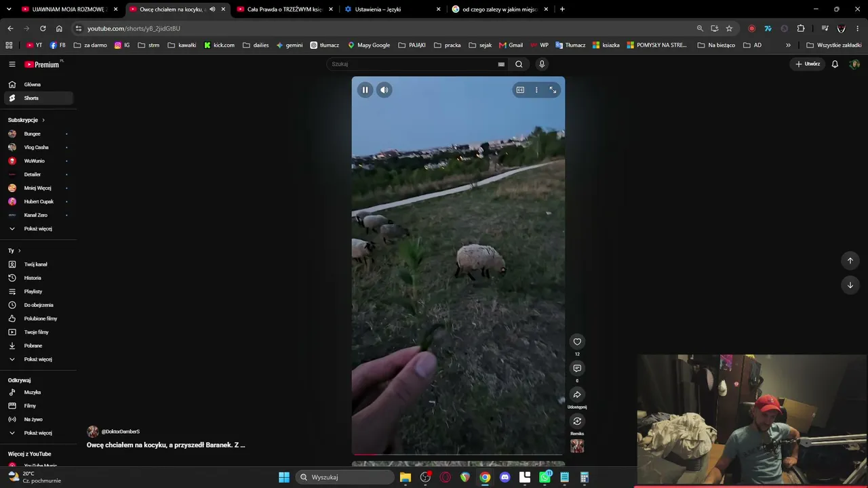
Task: Like the Short with the heart icon
Action: pos(577,342)
